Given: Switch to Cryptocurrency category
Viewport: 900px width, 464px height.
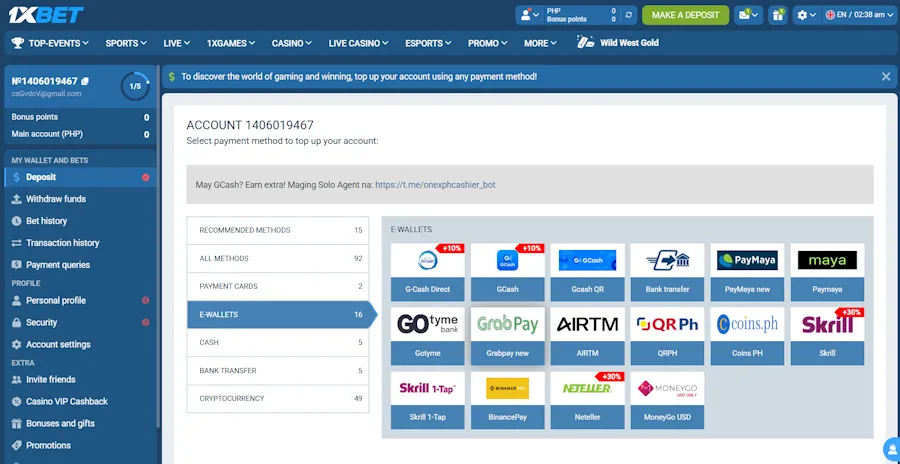Looking at the screenshot, I should (278, 399).
